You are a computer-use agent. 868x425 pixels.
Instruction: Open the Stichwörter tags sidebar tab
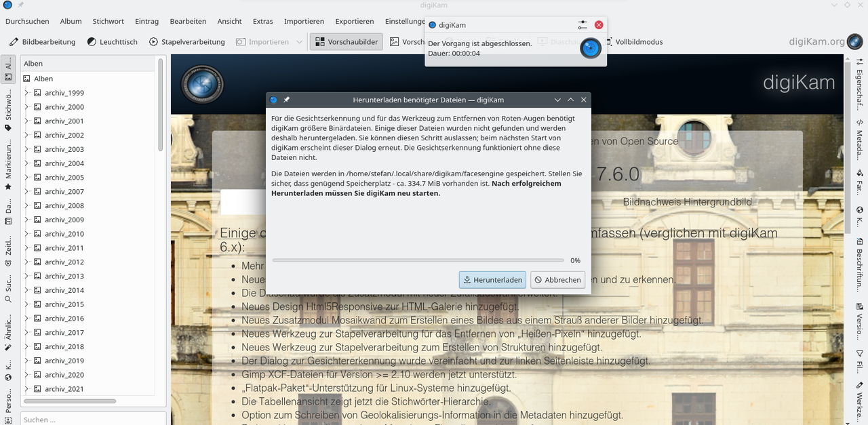pyautogui.click(x=8, y=111)
